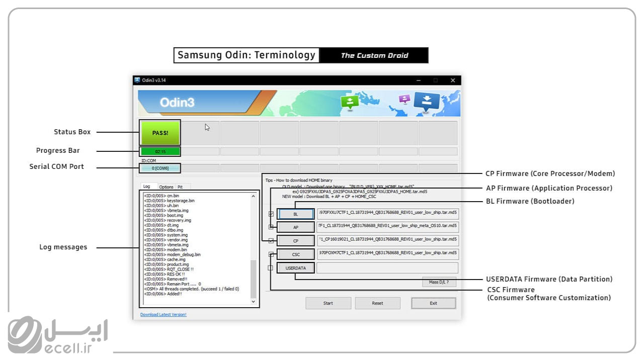Enable the USERDATA checkbox

[x=271, y=268]
